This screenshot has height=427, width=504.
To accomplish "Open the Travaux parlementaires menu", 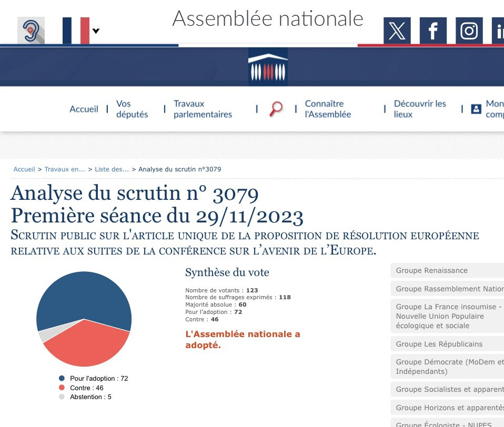I will [203, 109].
